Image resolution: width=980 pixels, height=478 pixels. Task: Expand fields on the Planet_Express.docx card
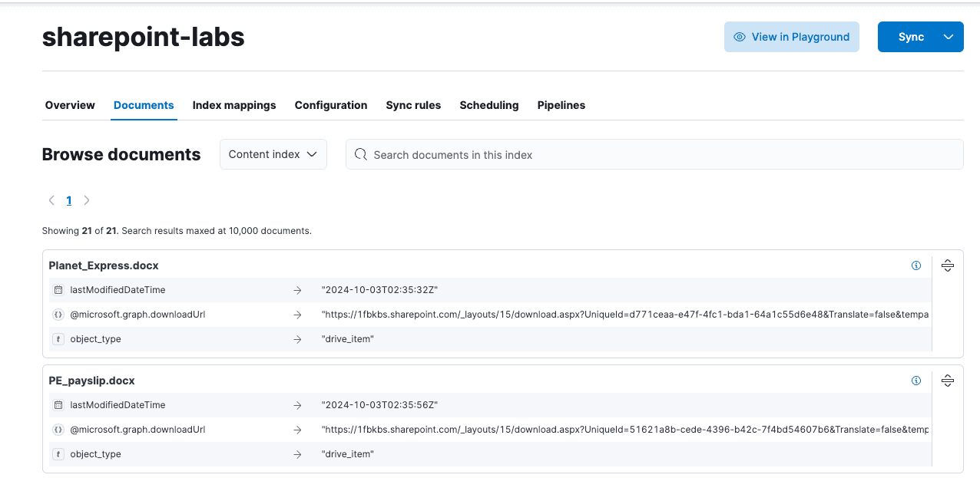pos(947,265)
